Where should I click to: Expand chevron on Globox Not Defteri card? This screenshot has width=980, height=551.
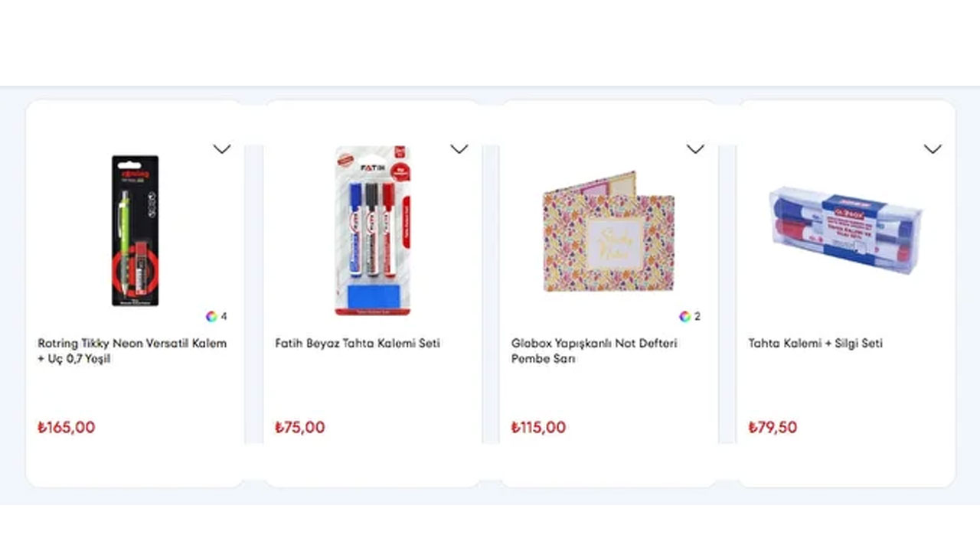click(x=695, y=149)
